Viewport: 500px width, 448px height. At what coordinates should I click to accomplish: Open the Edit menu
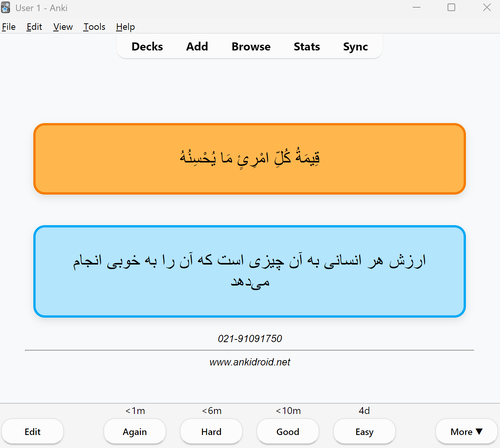pos(34,27)
